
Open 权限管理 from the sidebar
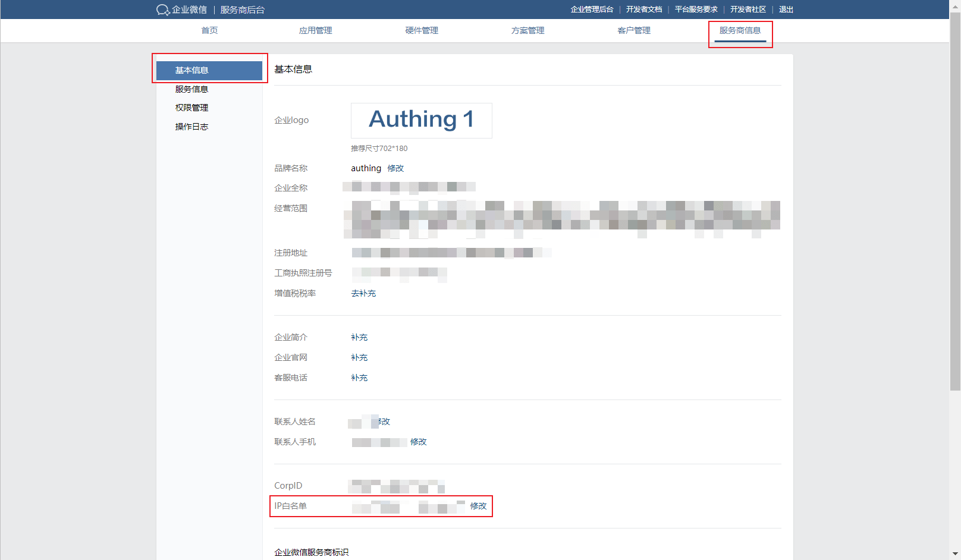click(x=191, y=108)
